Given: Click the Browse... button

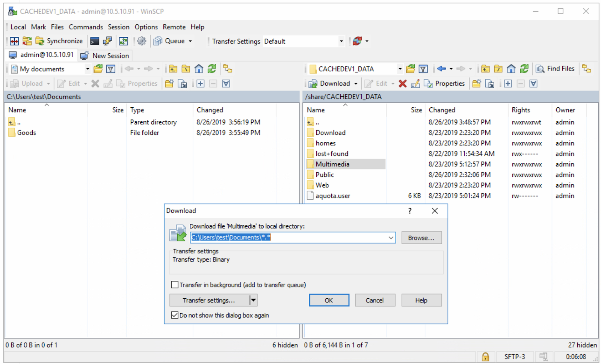Looking at the screenshot, I should 421,238.
